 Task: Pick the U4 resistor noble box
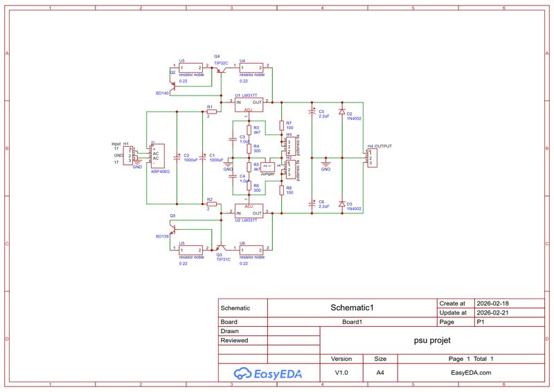[x=251, y=68]
